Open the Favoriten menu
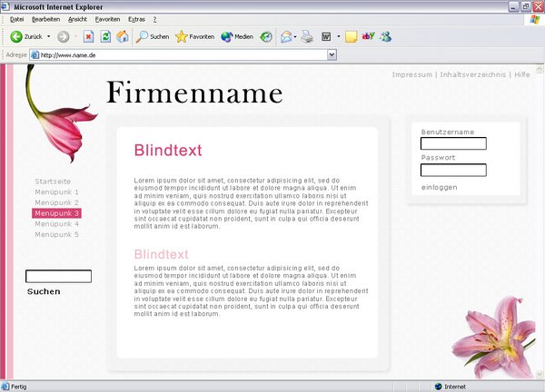 click(x=107, y=19)
